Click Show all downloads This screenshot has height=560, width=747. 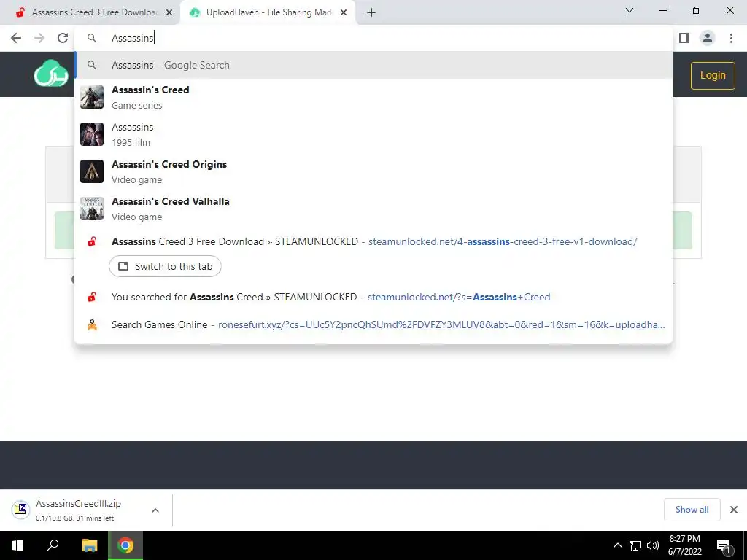pos(692,510)
